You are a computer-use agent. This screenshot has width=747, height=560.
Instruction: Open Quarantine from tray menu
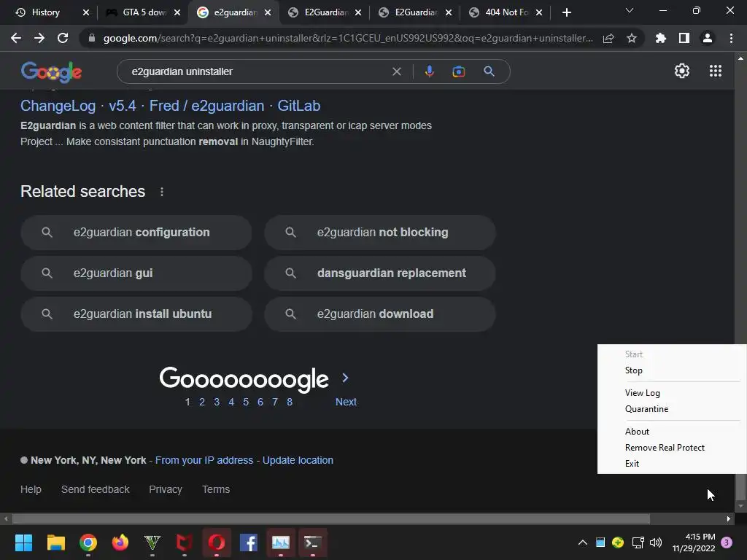(646, 409)
